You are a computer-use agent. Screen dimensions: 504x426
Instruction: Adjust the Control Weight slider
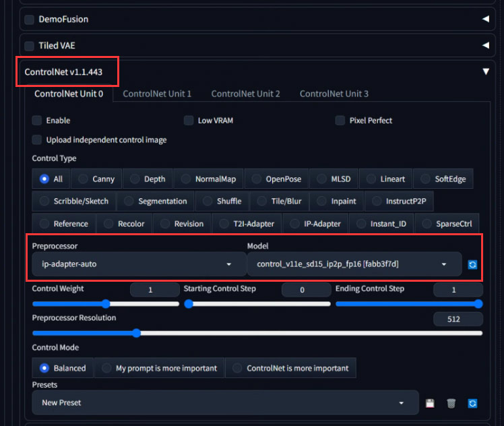(106, 304)
